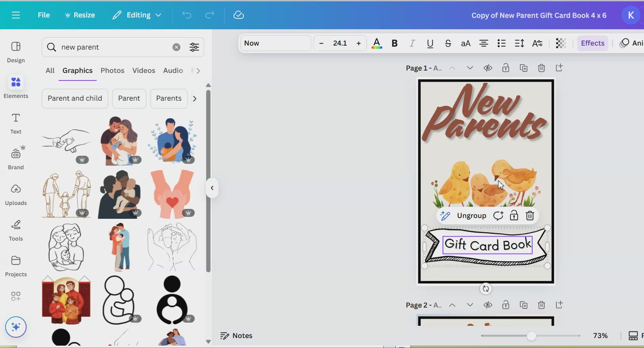644x348 pixels.
Task: Lock Page 1
Action: pos(506,68)
